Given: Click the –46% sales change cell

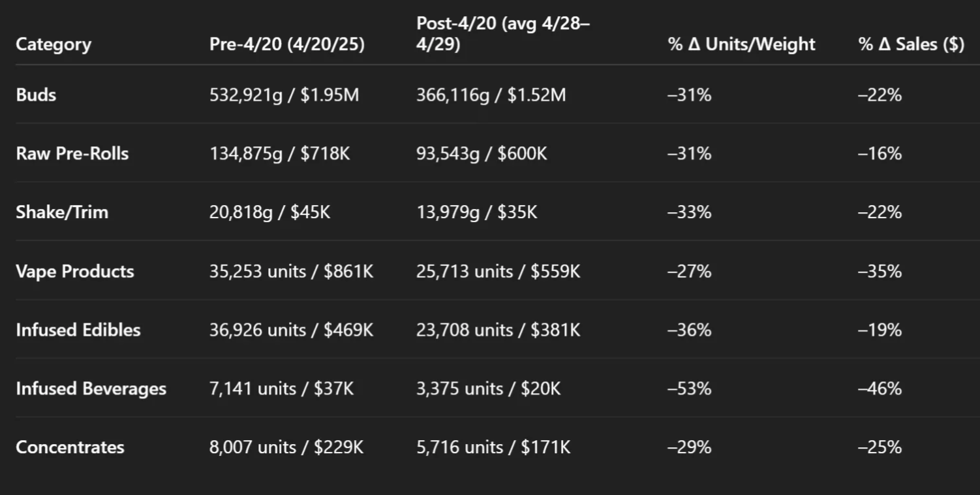Looking at the screenshot, I should pyautogui.click(x=880, y=389).
